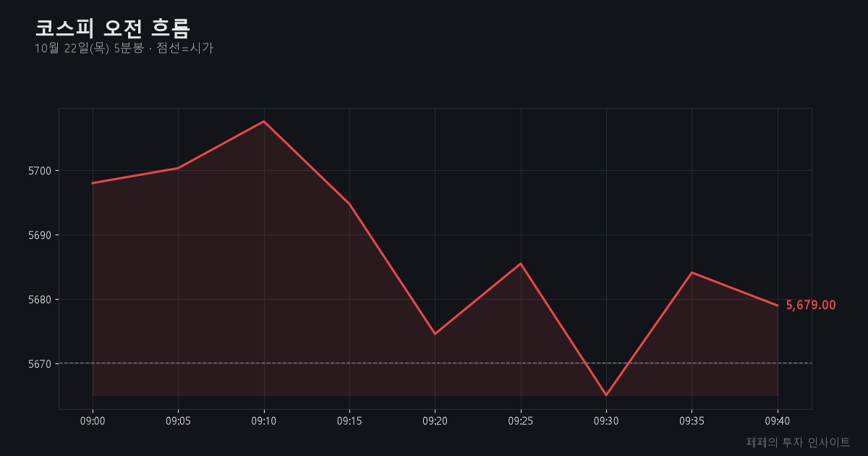This screenshot has width=868, height=456.
Task: Click the subtitle 10월 22일(목) 5분봉
Action: [x=89, y=48]
